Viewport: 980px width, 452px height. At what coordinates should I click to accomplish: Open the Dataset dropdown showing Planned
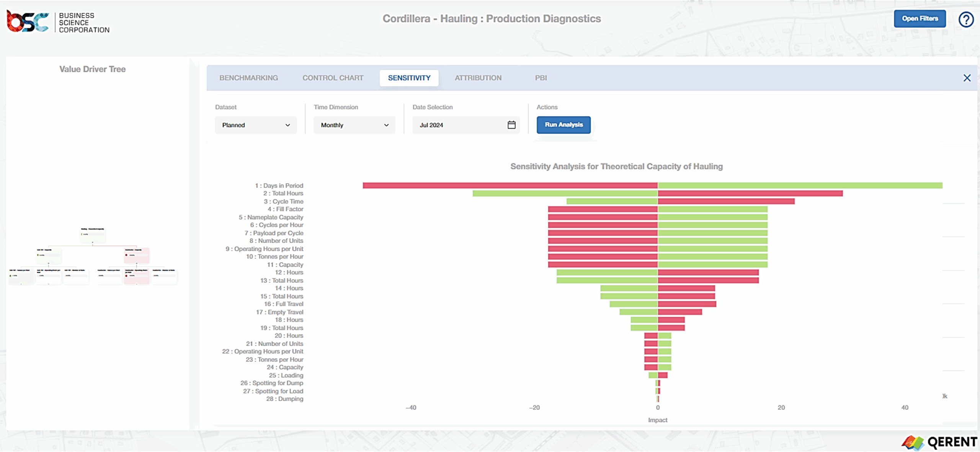point(255,125)
